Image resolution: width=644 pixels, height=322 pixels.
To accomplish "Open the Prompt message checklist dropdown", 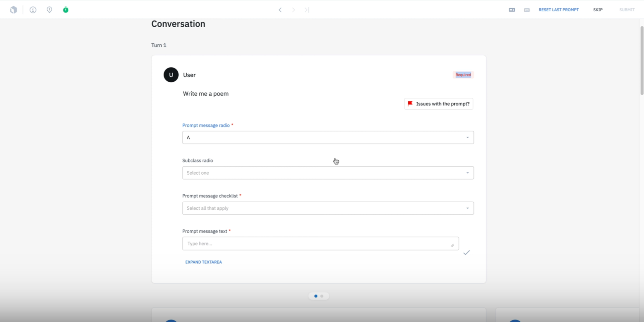I will point(328,208).
